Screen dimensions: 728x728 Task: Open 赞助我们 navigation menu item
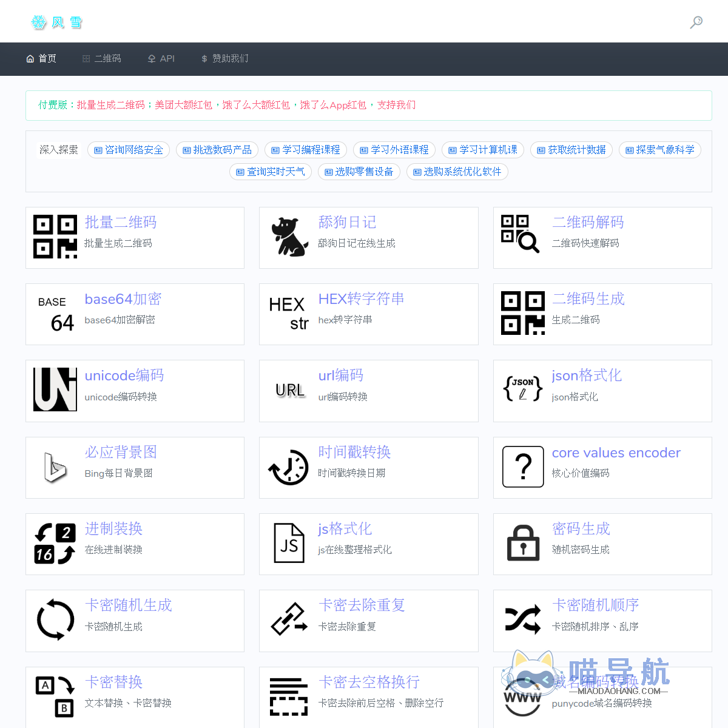[224, 58]
